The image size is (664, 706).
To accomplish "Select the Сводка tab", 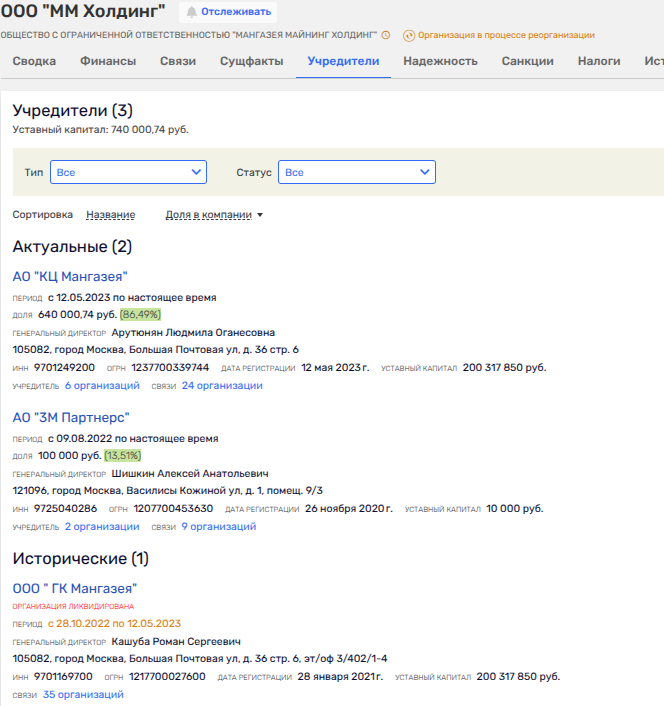I will 34,61.
